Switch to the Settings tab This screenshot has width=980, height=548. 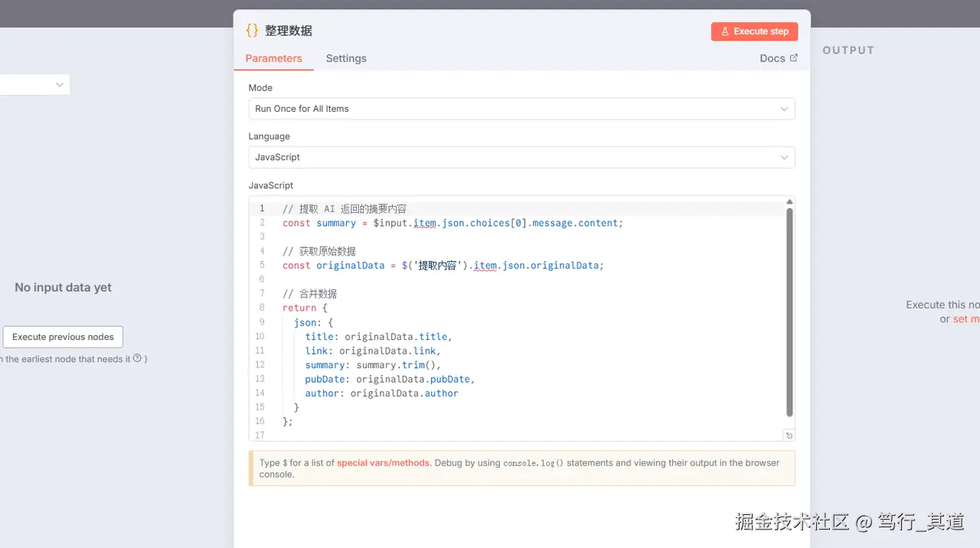click(346, 58)
